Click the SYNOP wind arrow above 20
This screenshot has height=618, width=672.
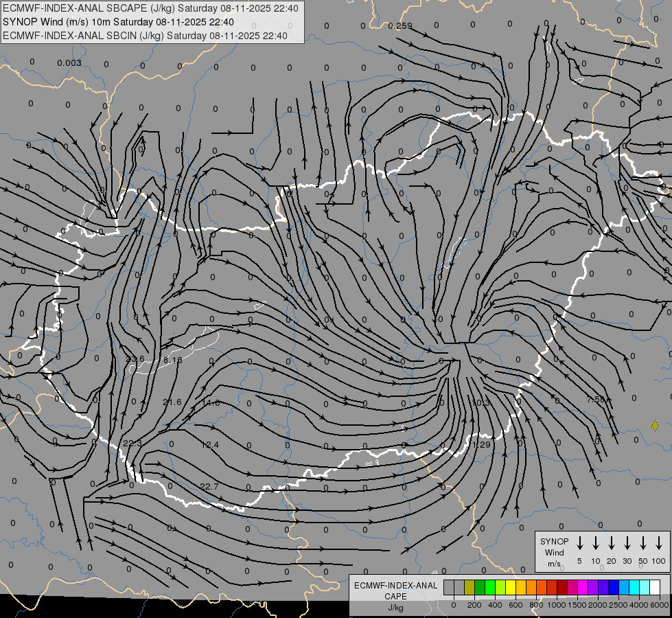pyautogui.click(x=612, y=543)
